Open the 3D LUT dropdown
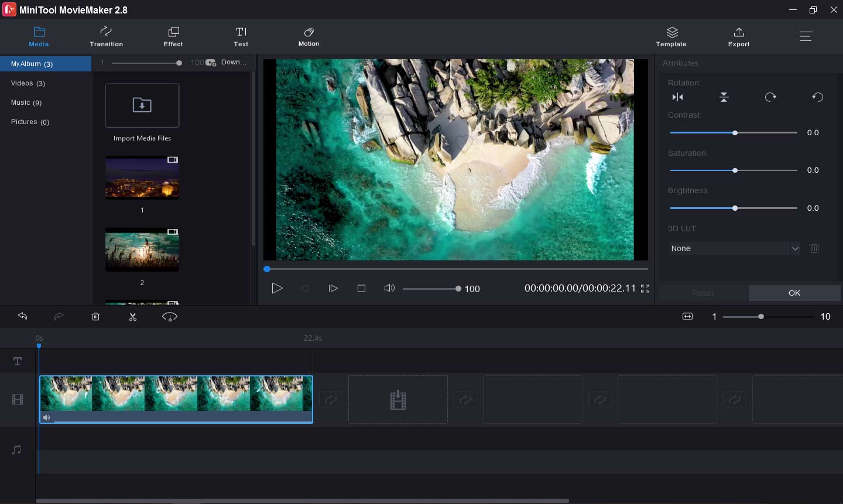Image resolution: width=843 pixels, height=504 pixels. 795,248
